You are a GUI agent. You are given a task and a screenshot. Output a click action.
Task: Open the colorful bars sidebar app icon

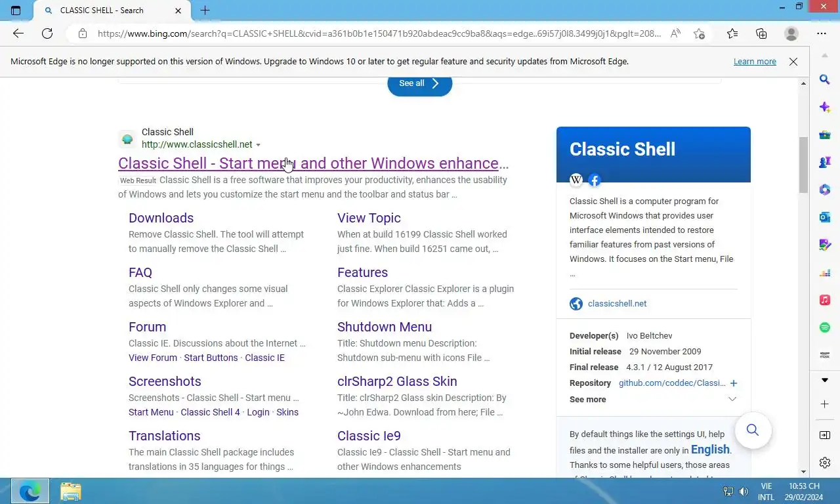pyautogui.click(x=825, y=272)
